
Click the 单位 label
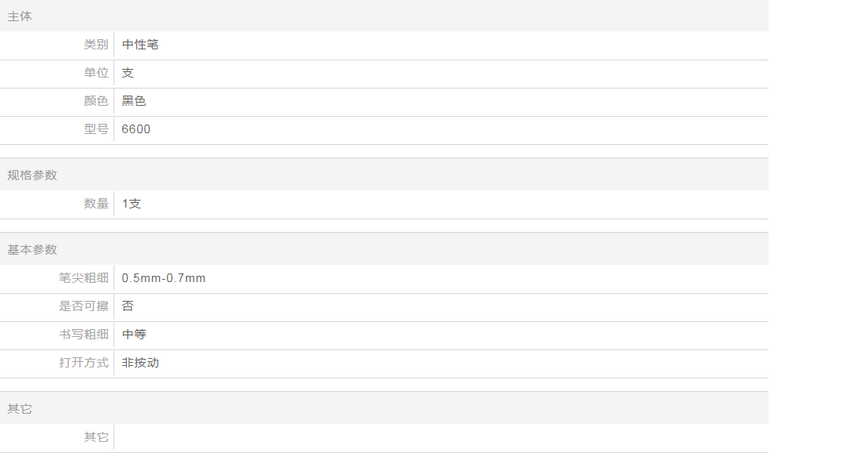pyautogui.click(x=96, y=73)
